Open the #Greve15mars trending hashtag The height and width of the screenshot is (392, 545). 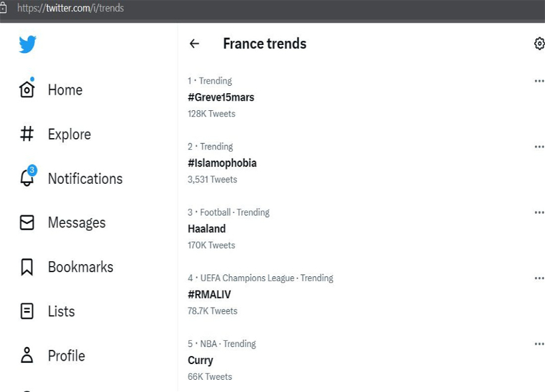pos(221,97)
